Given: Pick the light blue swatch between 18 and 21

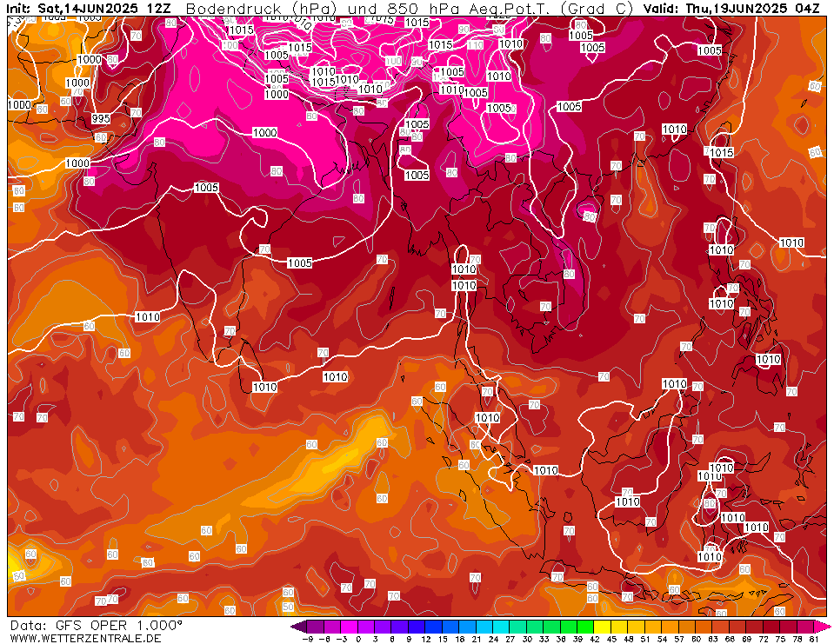Looking at the screenshot, I should click(x=468, y=626).
